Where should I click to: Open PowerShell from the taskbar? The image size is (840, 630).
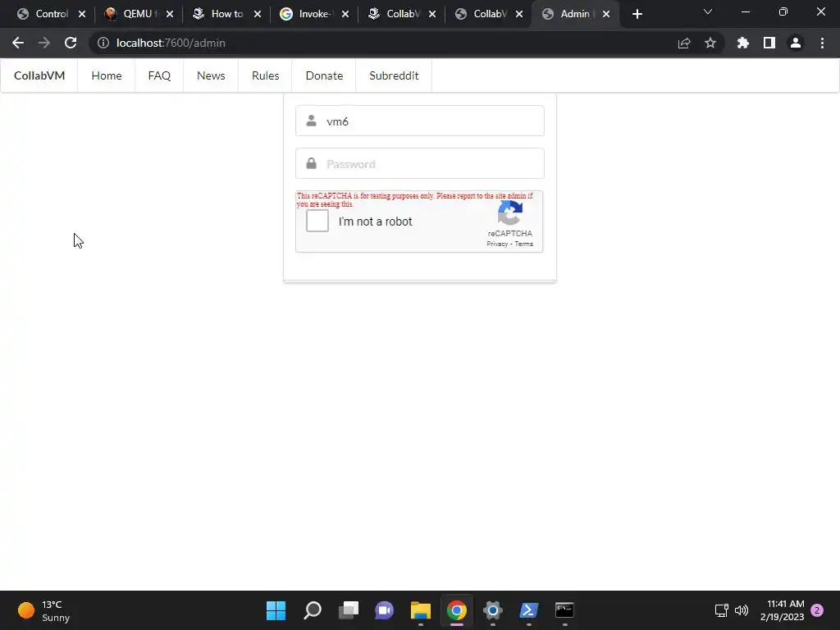click(529, 610)
